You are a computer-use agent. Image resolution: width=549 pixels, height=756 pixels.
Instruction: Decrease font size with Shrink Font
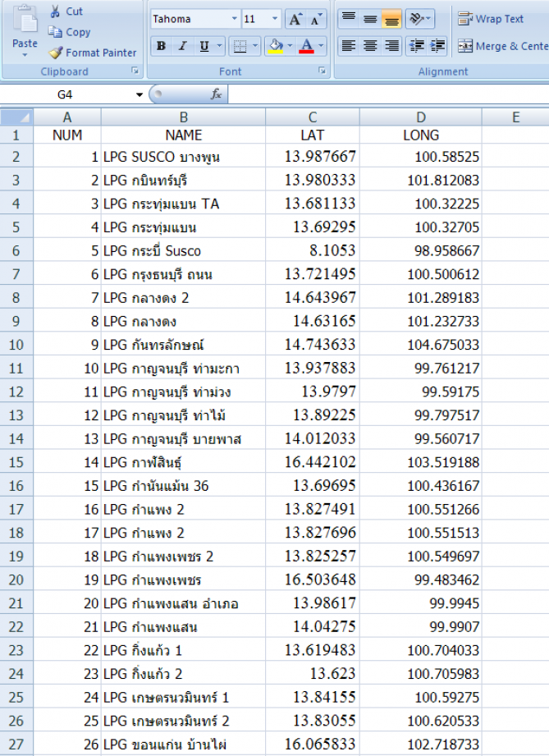point(316,19)
